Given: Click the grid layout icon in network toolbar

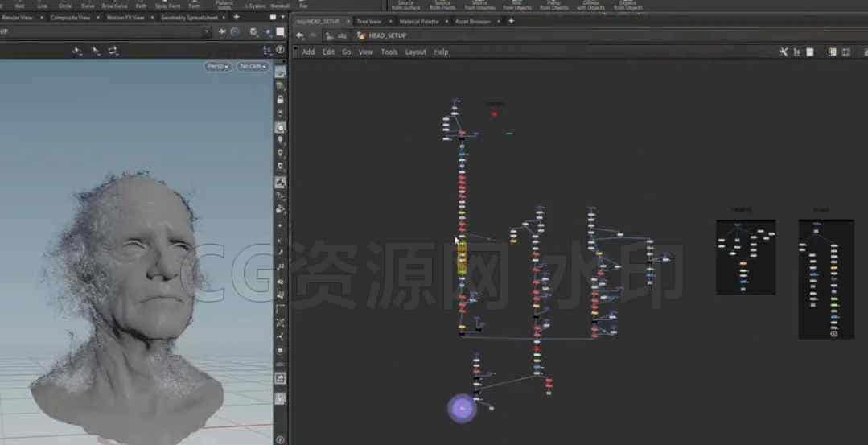Looking at the screenshot, I should (832, 52).
